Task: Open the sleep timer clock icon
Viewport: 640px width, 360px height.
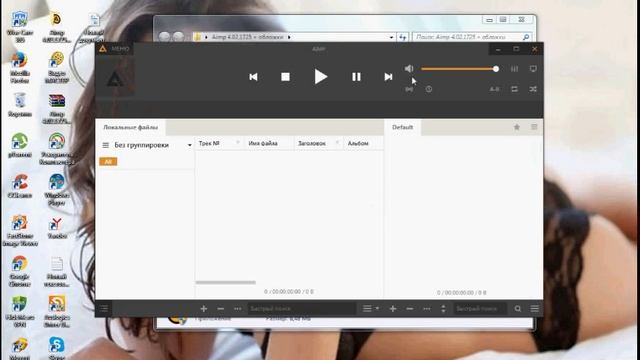Action: tap(429, 89)
